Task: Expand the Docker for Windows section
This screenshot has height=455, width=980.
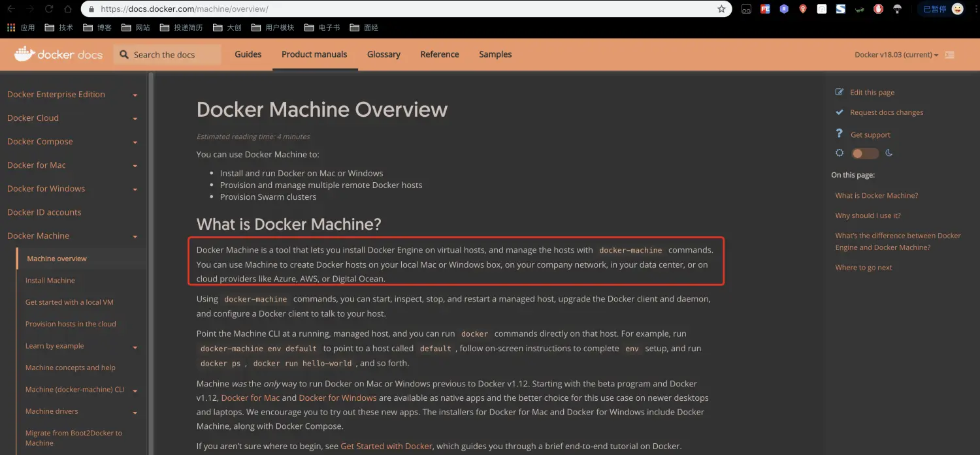Action: tap(135, 189)
